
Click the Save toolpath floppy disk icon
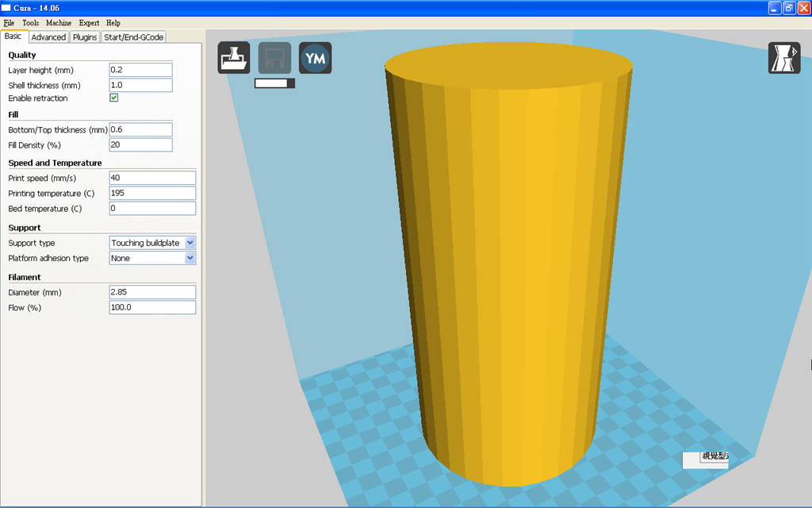[274, 58]
